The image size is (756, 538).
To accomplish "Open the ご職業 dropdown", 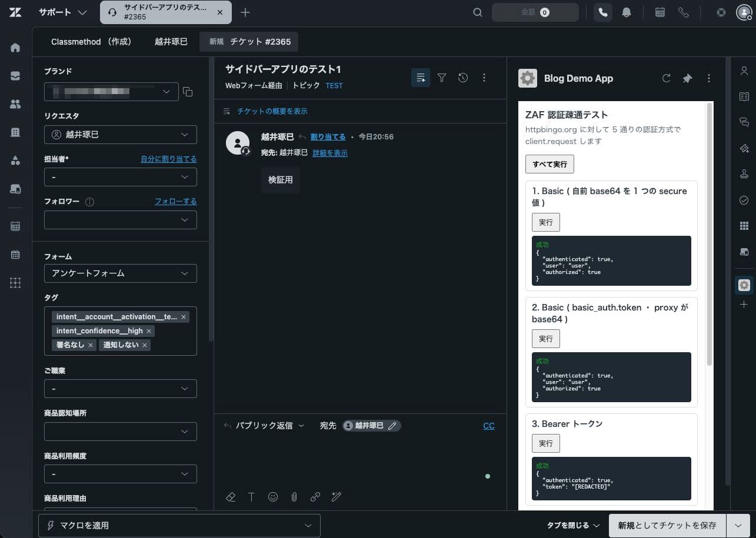I will pyautogui.click(x=121, y=389).
